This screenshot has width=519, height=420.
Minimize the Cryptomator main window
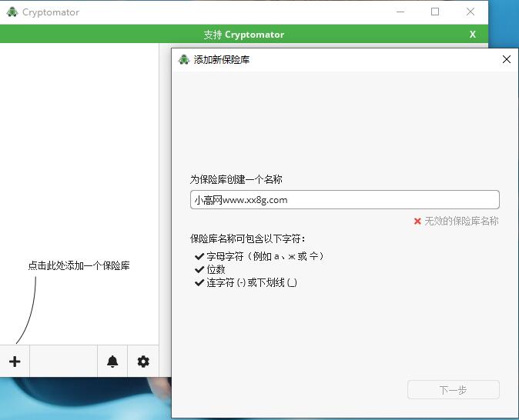tap(400, 12)
